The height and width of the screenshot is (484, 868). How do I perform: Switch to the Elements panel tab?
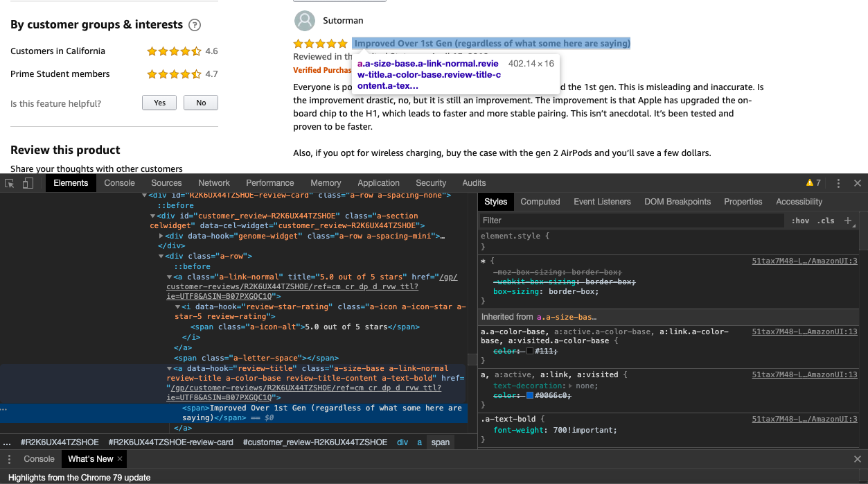coord(71,183)
